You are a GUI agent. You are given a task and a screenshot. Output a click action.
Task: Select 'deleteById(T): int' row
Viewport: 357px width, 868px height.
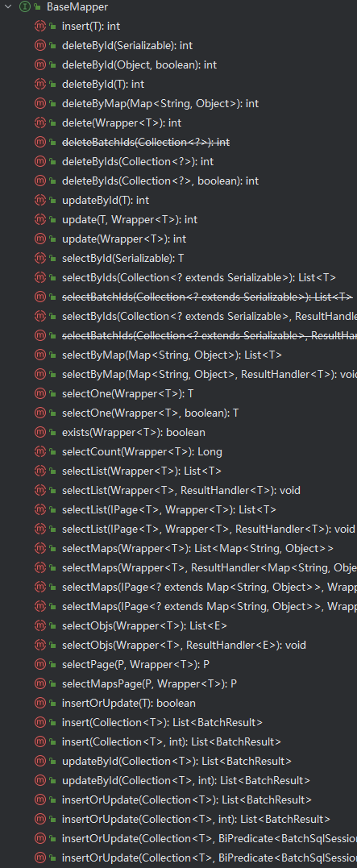coord(103,84)
